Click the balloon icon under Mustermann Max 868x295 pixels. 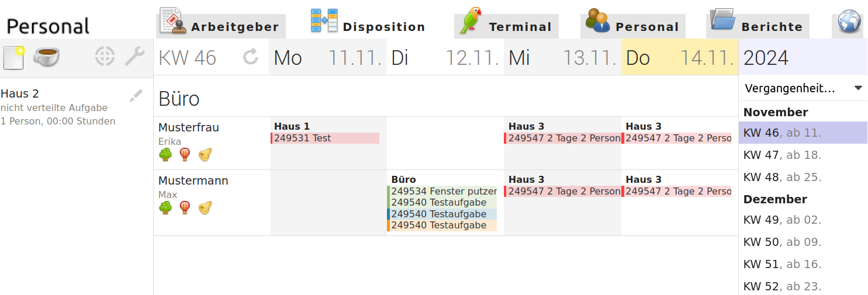coord(185,208)
